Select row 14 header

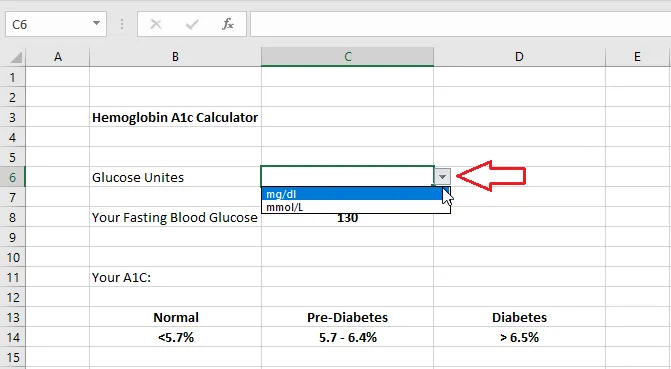coord(13,337)
